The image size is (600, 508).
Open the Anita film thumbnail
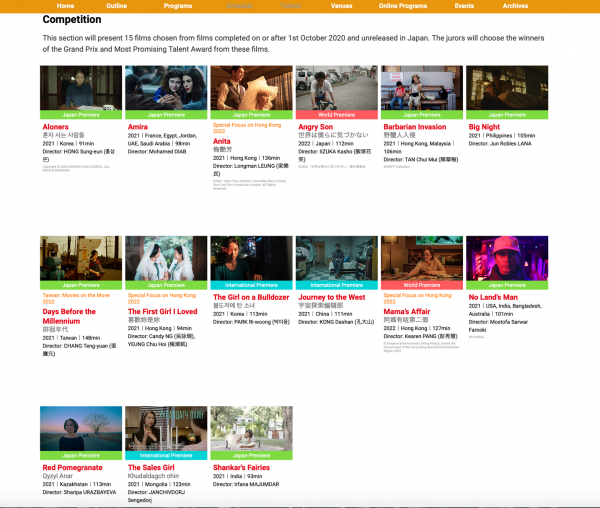tap(251, 88)
